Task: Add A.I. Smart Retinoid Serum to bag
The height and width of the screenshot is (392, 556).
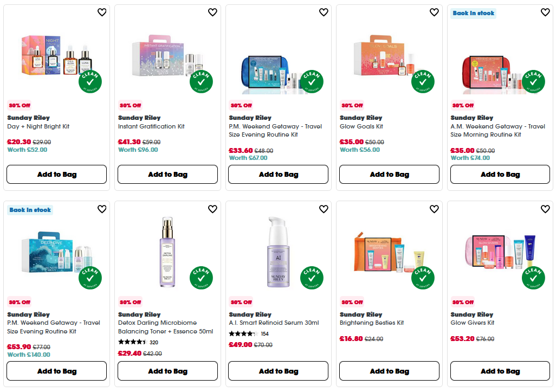Action: tap(278, 371)
